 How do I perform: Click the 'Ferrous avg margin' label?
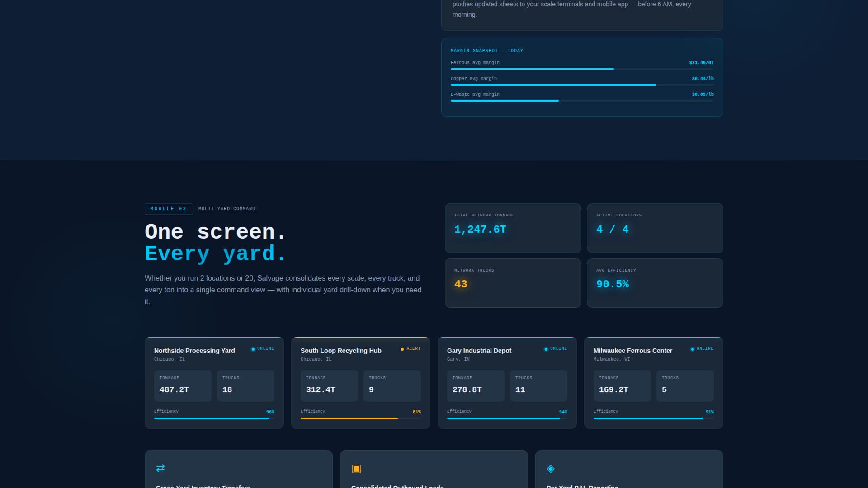[x=475, y=63]
